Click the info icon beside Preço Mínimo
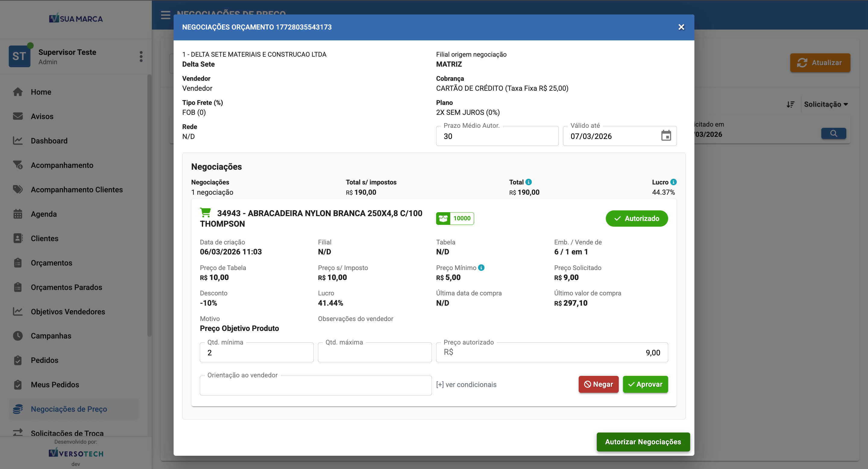This screenshot has height=469, width=868. tap(481, 268)
